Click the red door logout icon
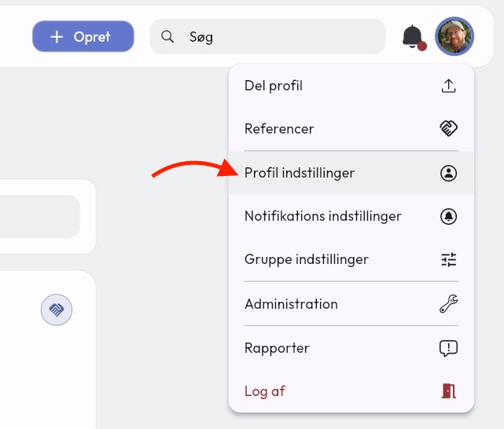Viewport: 504px width, 429px height. pos(448,391)
